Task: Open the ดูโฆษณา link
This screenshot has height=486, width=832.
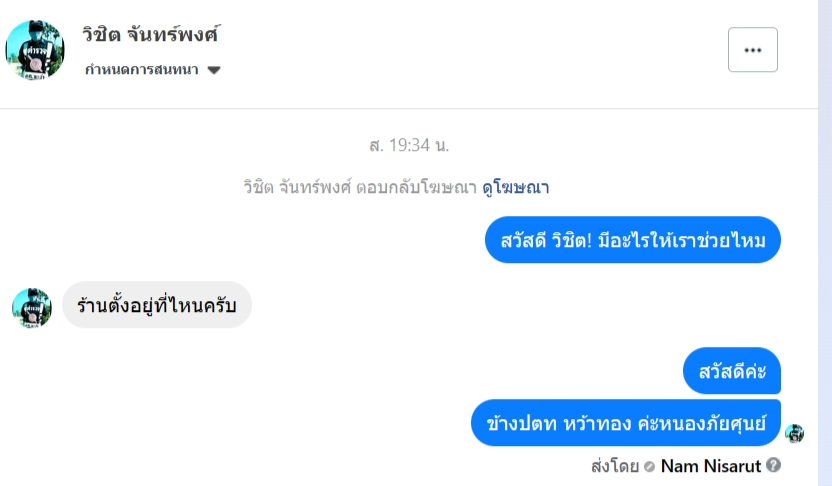Action: [x=516, y=187]
